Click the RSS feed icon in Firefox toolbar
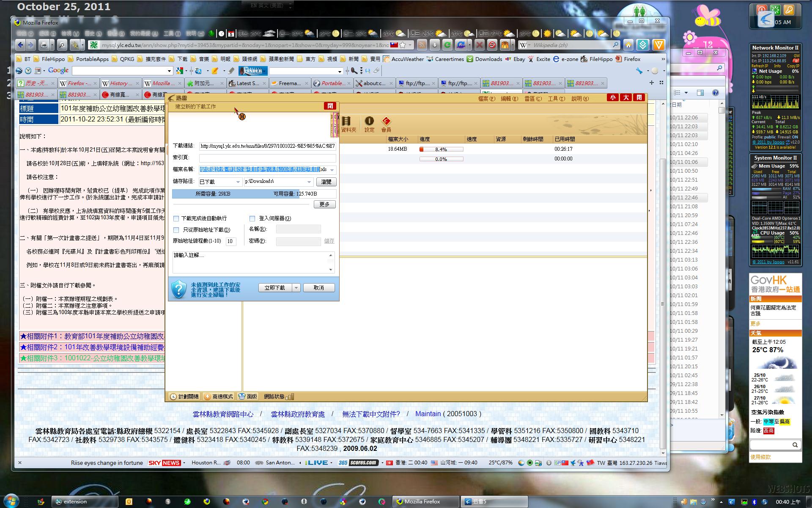Screen dimensions: 812x508 pos(422,45)
